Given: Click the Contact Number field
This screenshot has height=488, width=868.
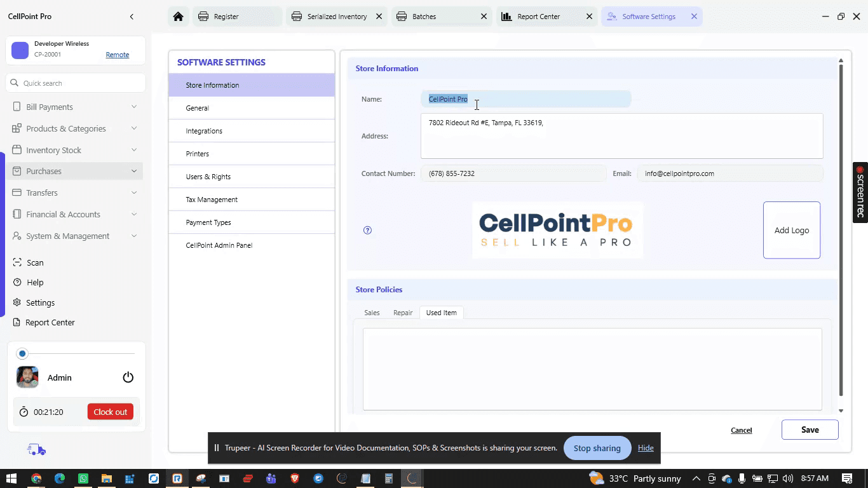Looking at the screenshot, I should point(513,173).
